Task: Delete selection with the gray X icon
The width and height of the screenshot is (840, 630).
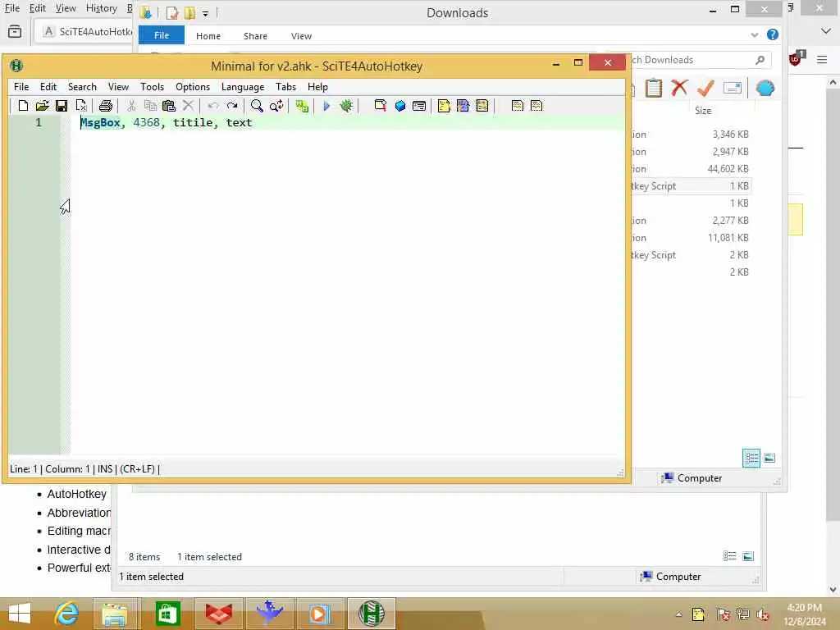Action: (188, 106)
